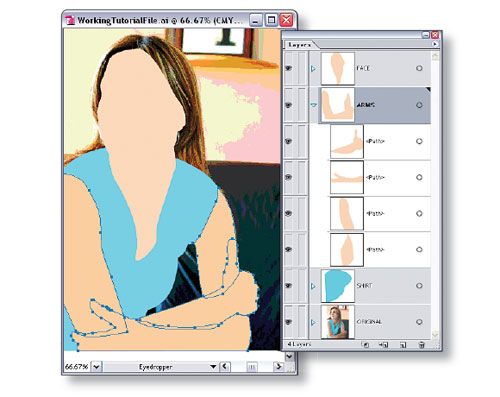This screenshot has height=397, width=500.
Task: Open the zoom level dropdown at 66.67%
Action: 96,367
